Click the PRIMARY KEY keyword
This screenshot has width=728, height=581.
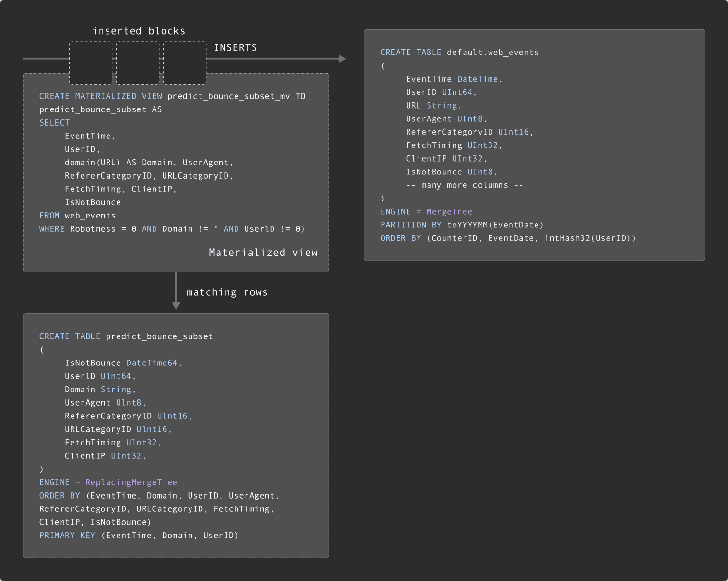(67, 536)
